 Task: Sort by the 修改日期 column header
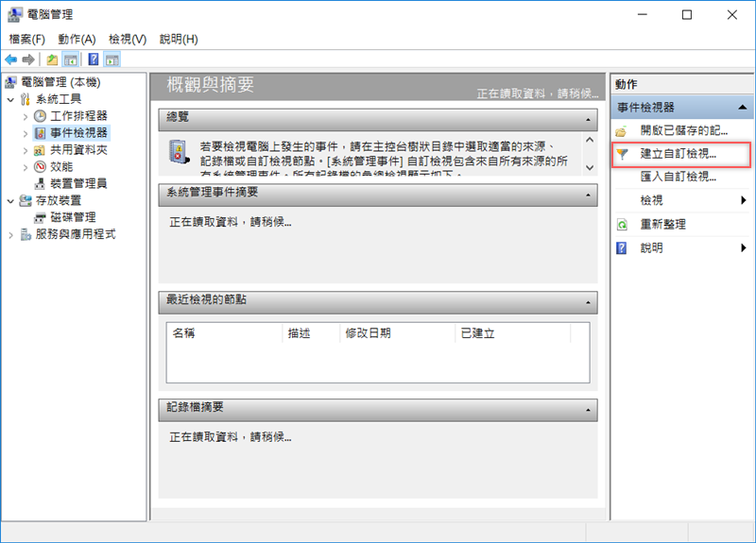(x=397, y=333)
